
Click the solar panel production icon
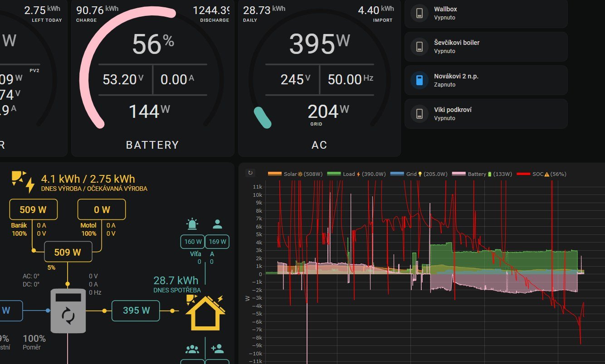pyautogui.click(x=23, y=182)
